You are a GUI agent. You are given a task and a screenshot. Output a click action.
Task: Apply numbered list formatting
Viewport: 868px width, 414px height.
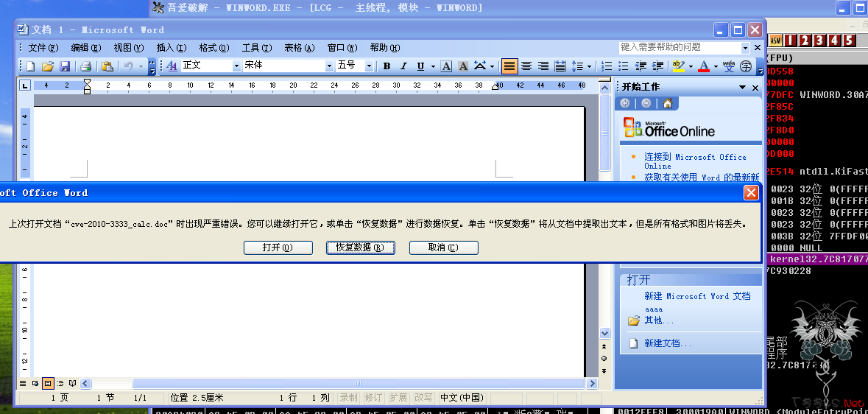(607, 66)
